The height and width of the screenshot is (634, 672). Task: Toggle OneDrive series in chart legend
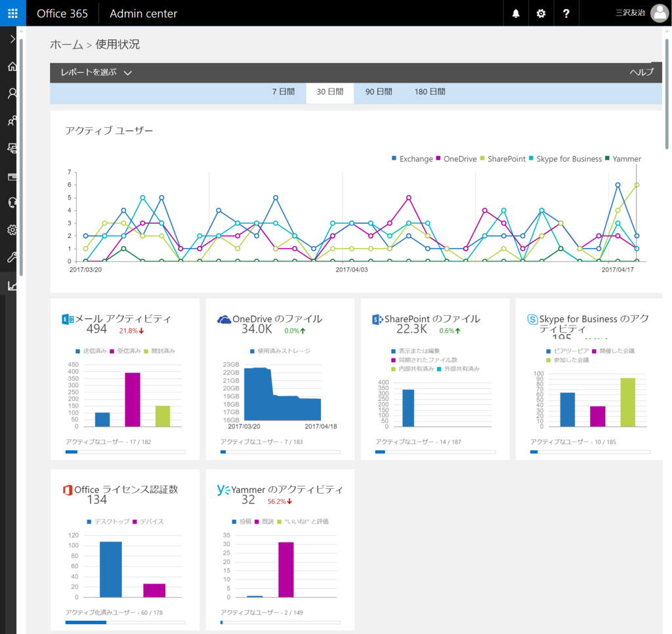coord(457,159)
